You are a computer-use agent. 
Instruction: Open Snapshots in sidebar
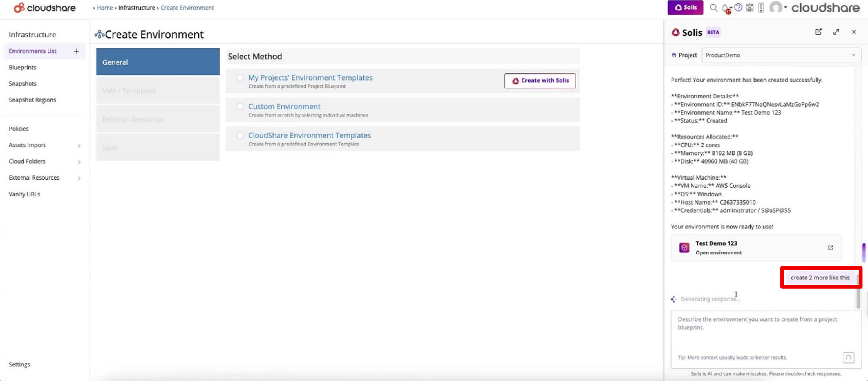pyautogui.click(x=22, y=83)
